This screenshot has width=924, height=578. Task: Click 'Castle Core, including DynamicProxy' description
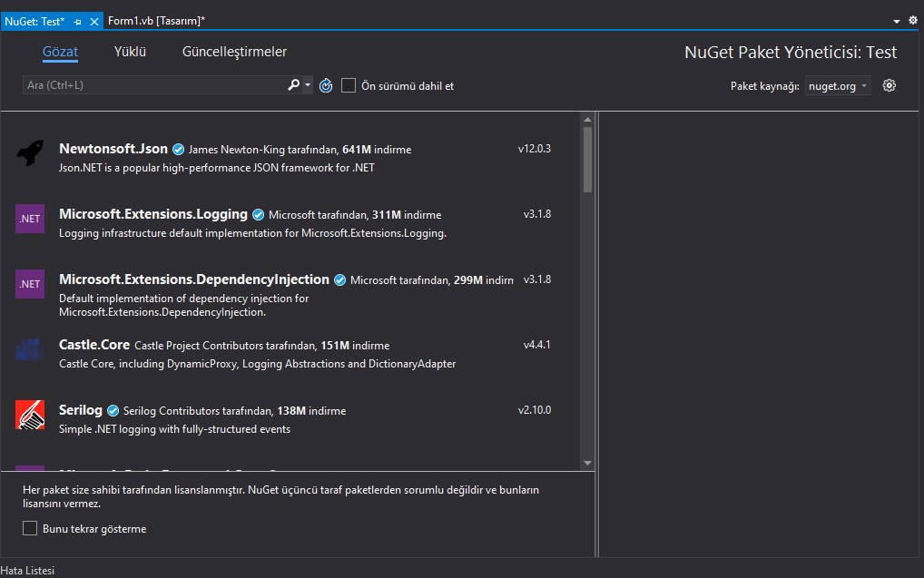pos(258,364)
